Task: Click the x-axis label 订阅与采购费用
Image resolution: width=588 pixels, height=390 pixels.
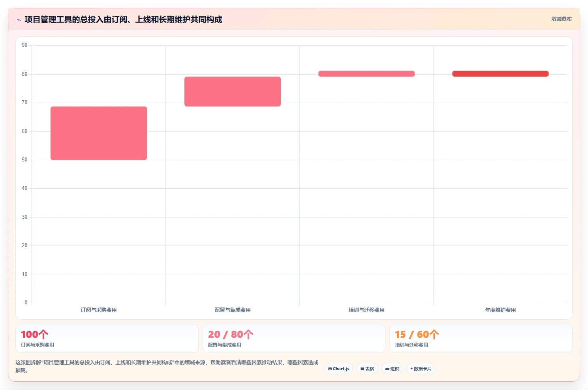Action: [99, 310]
